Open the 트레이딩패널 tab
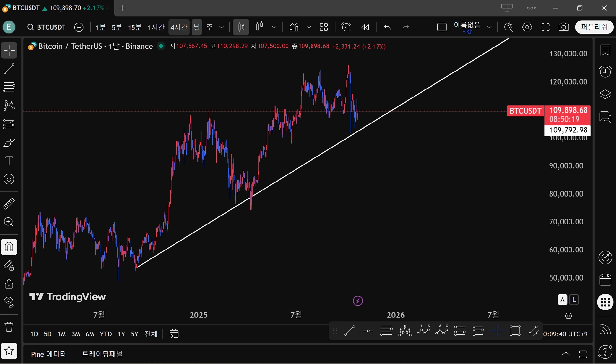 [102, 354]
